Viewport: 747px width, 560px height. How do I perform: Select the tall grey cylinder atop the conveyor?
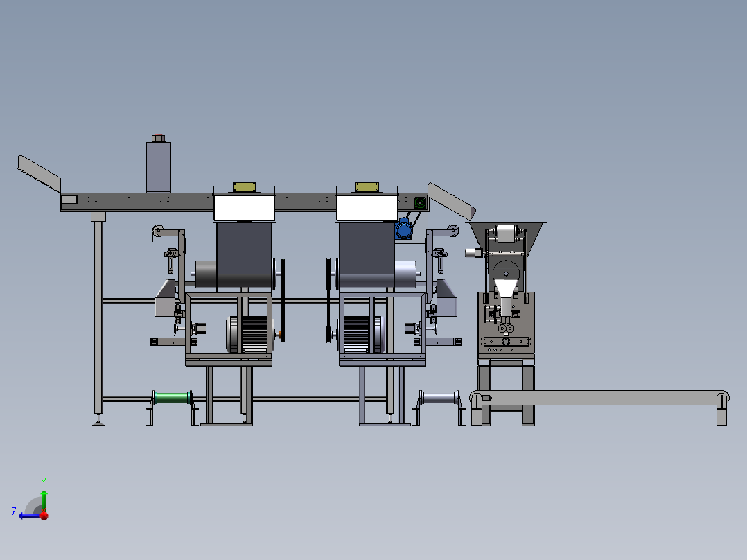159,167
